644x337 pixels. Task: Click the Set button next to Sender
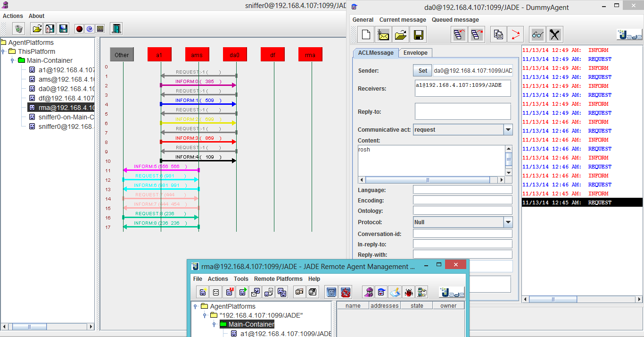click(x=423, y=71)
